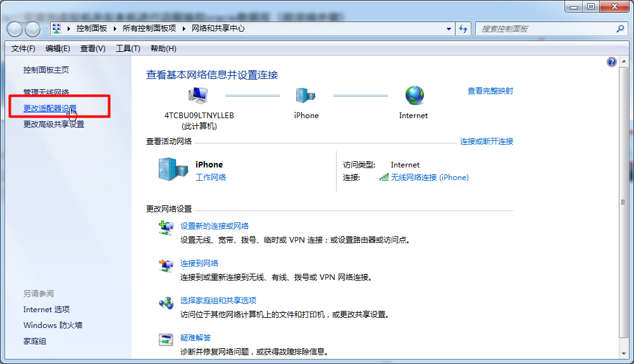
Task: Click 连接或断开连接 link
Action: pyautogui.click(x=487, y=142)
